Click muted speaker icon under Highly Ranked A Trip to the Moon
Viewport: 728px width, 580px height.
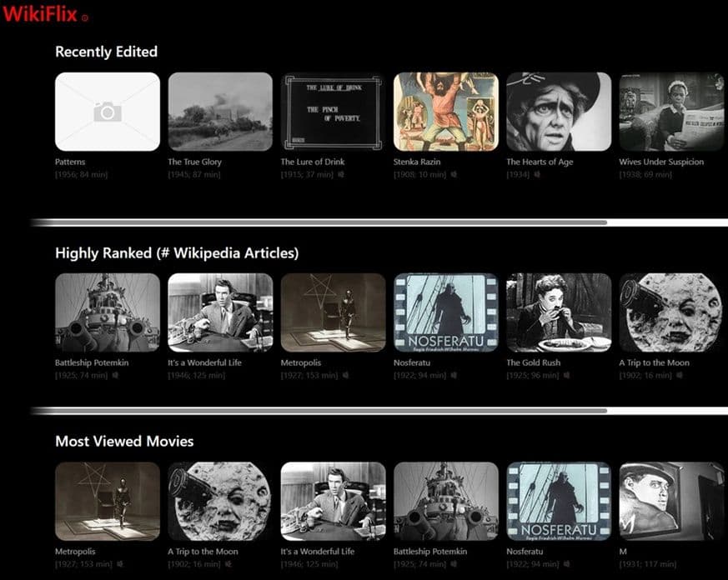680,375
